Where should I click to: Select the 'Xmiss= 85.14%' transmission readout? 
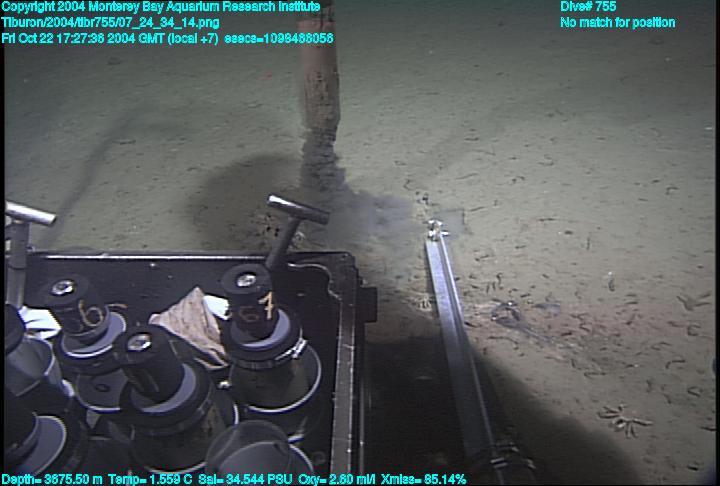pos(423,479)
